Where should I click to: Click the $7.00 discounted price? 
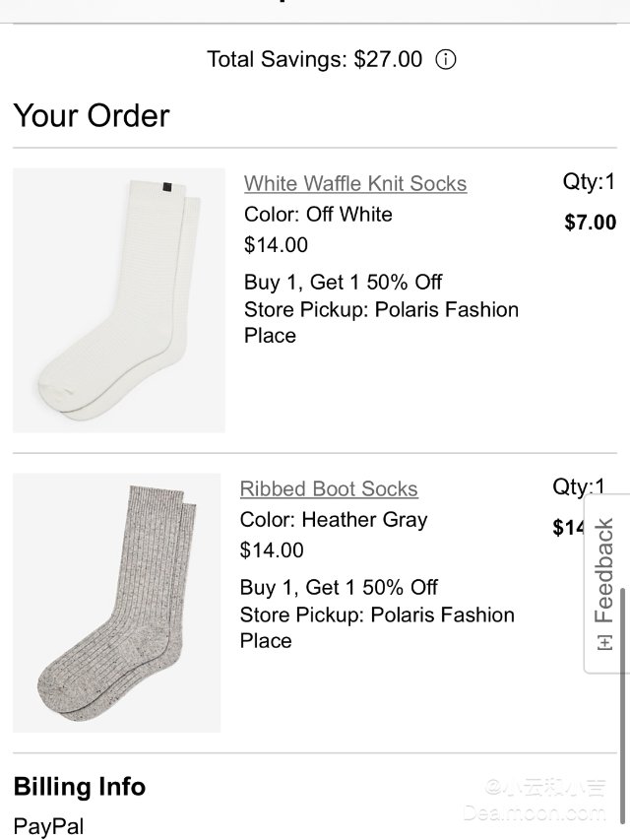(590, 223)
